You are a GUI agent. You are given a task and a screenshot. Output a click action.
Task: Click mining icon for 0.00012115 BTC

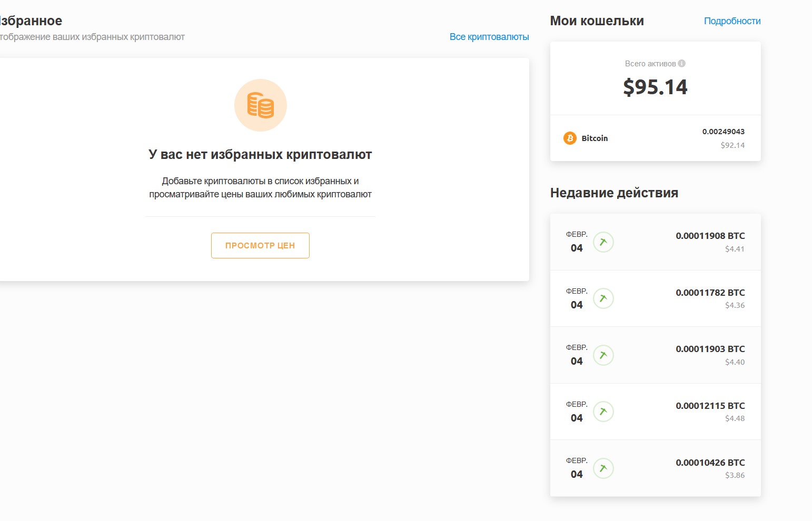click(603, 412)
